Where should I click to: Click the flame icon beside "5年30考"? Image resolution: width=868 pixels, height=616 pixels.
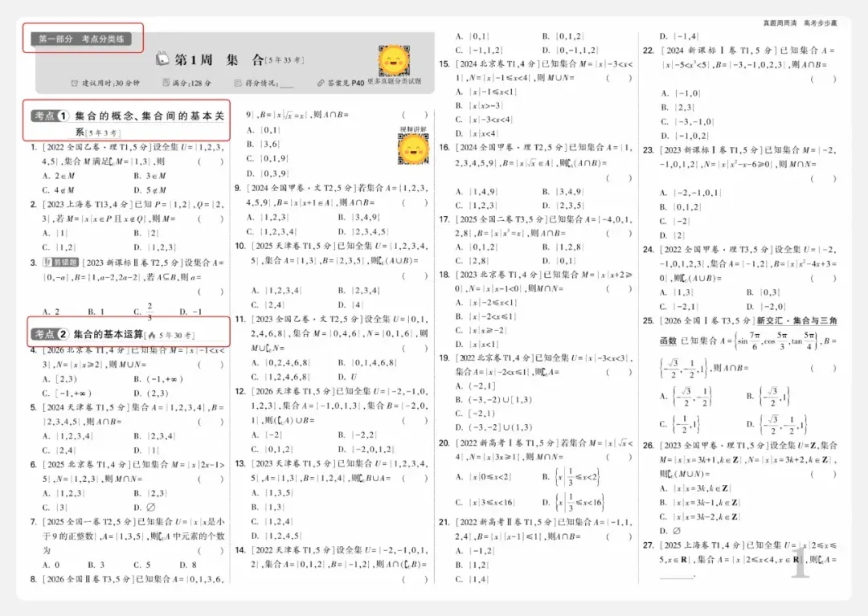pyautogui.click(x=152, y=335)
